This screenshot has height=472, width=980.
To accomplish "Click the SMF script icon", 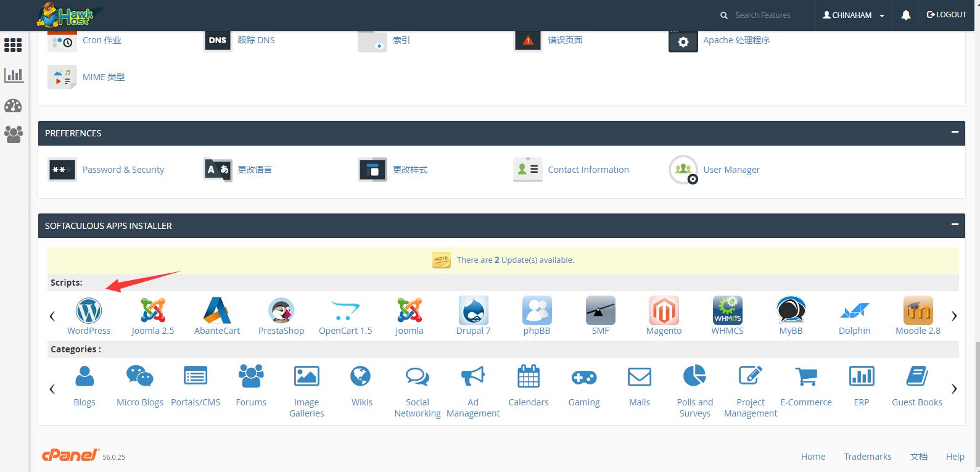I will (601, 310).
